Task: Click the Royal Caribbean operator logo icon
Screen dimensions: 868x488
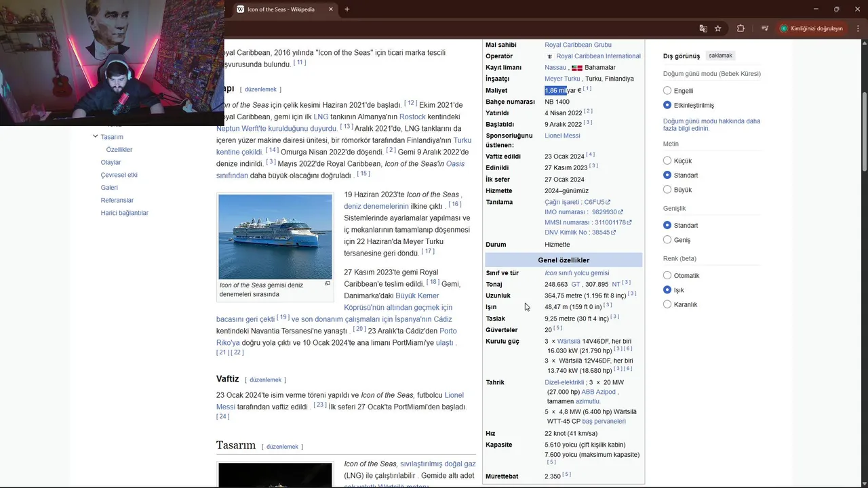Action: (x=550, y=56)
